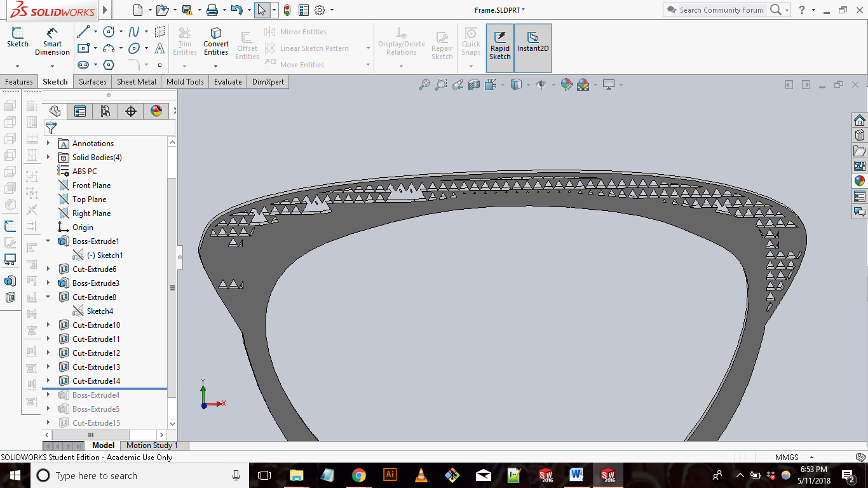The height and width of the screenshot is (488, 868).
Task: Open the Hide/Show Items eye dropdown
Action: (x=553, y=85)
